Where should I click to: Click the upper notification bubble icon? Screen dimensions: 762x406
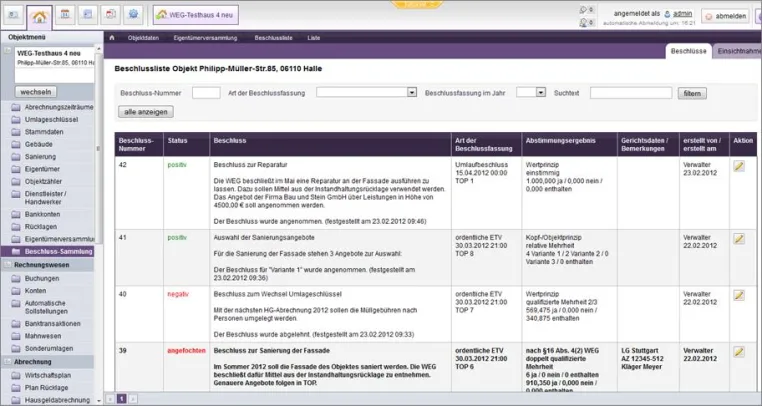point(584,10)
